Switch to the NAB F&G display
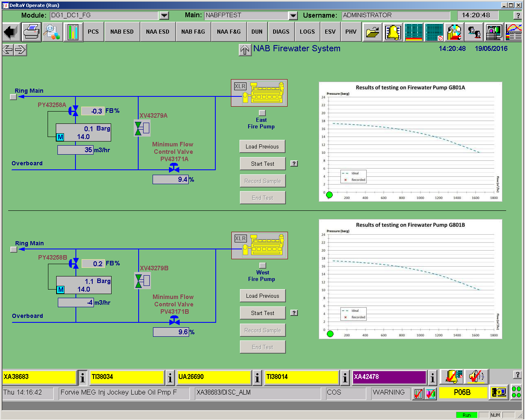This screenshot has height=420, width=525. 193,32
